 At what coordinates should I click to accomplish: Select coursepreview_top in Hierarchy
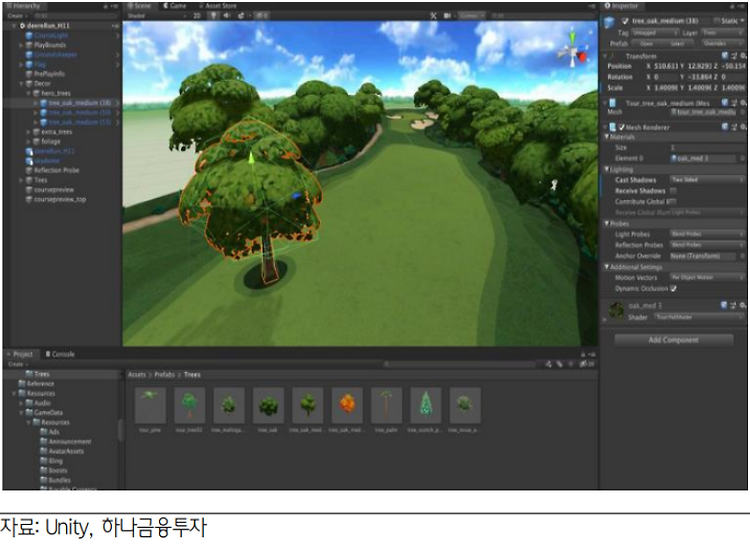[60, 199]
